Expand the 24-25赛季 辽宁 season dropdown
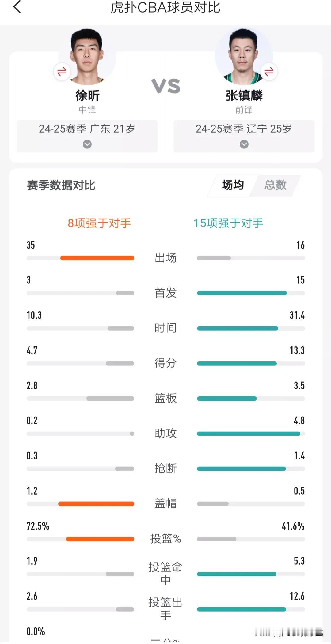The width and height of the screenshot is (331, 644). (x=244, y=136)
